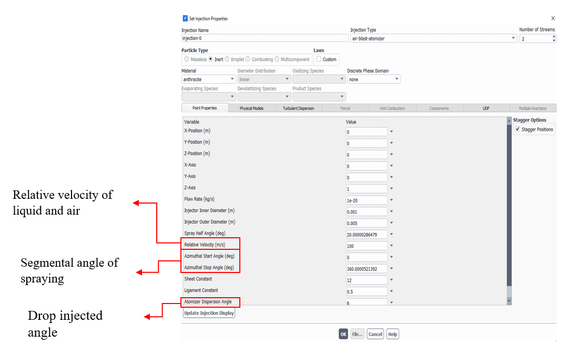Image resolution: width=588 pixels, height=364 pixels.
Task: Click the point properties vertical scrollbar
Action: [x=509, y=210]
